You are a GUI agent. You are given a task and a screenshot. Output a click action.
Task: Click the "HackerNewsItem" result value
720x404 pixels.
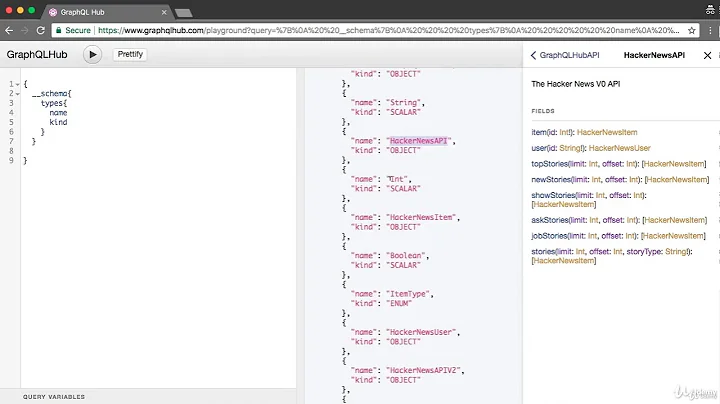[x=421, y=217]
